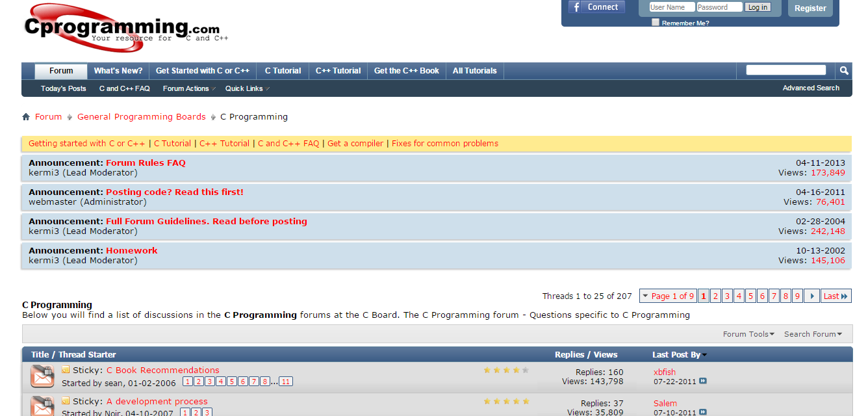Viewport: 868px width, 416px height.
Task: Click Today's Posts in the sub-menu
Action: (x=64, y=88)
